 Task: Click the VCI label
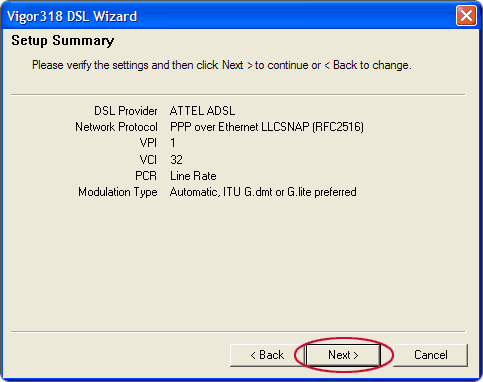click(148, 160)
